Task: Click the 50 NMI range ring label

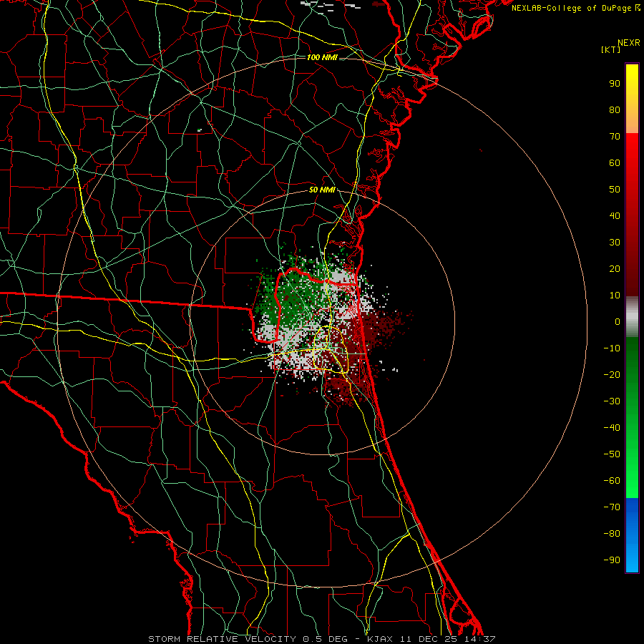Action: 322,190
